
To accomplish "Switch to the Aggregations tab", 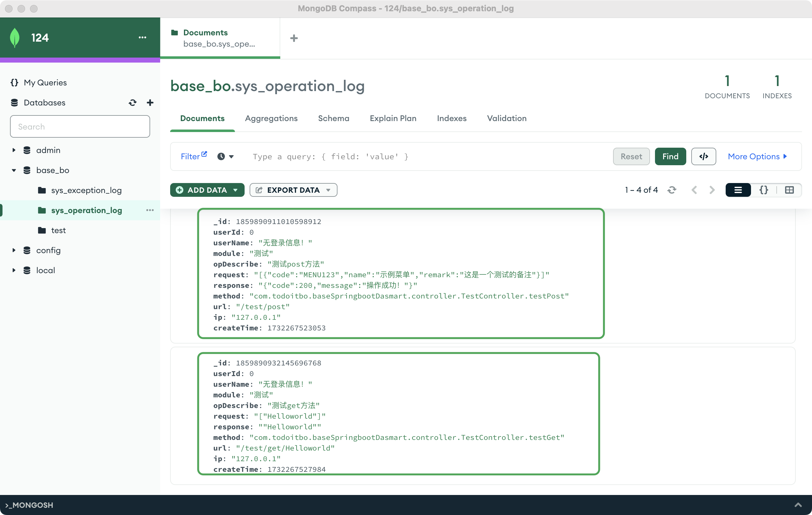I will (x=271, y=118).
